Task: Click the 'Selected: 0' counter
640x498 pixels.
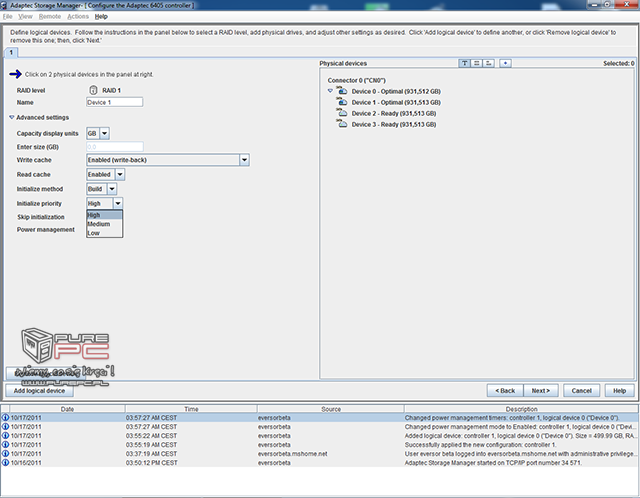Action: [618, 63]
